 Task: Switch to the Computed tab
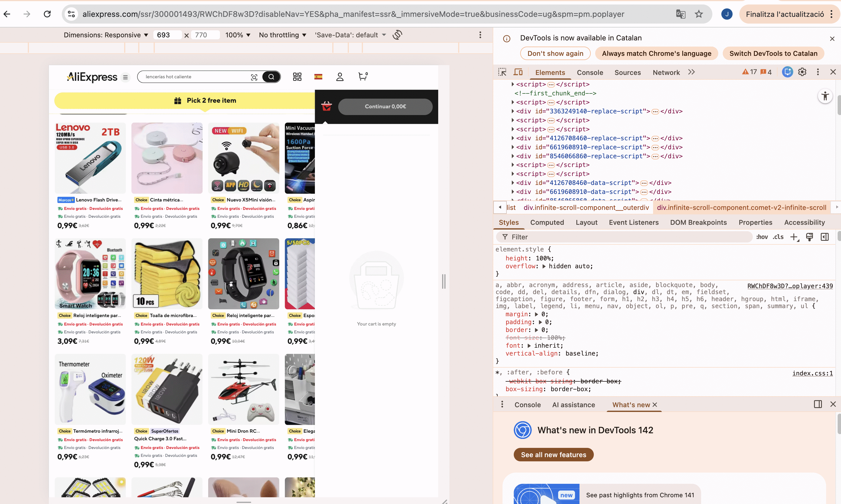click(x=547, y=223)
